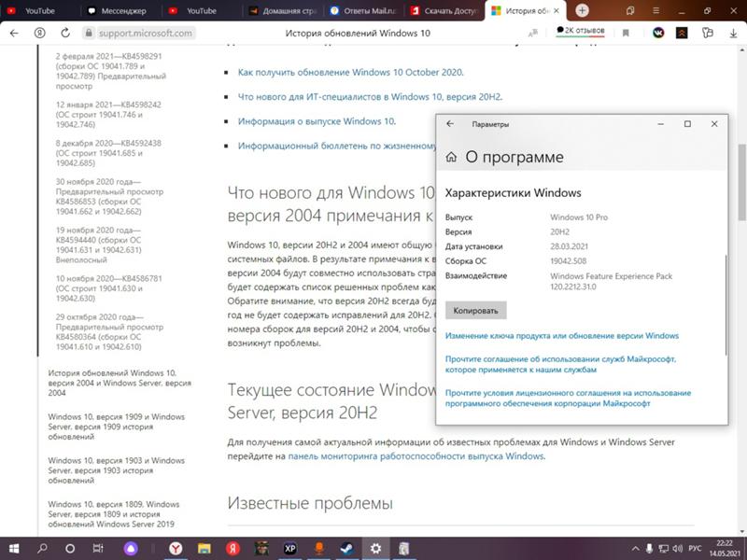Image resolution: width=747 pixels, height=560 pixels.
Task: Open link Информационный бюллетень по жизненному
Action: 337,146
